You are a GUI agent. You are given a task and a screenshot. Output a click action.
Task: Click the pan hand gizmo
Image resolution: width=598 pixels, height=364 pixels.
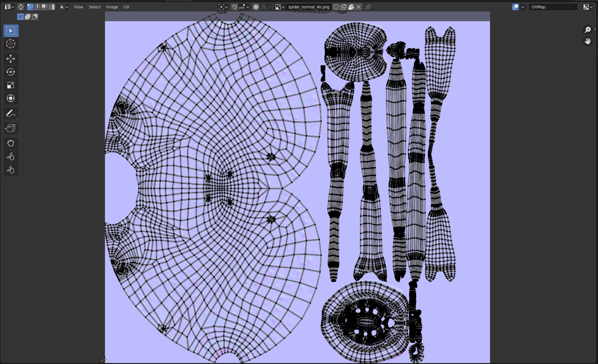588,41
